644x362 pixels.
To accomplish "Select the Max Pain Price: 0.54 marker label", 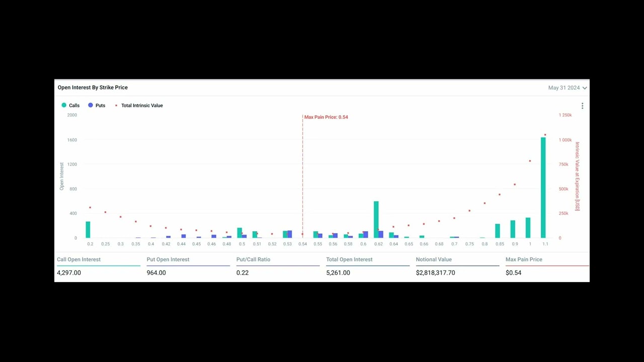I will 326,117.
